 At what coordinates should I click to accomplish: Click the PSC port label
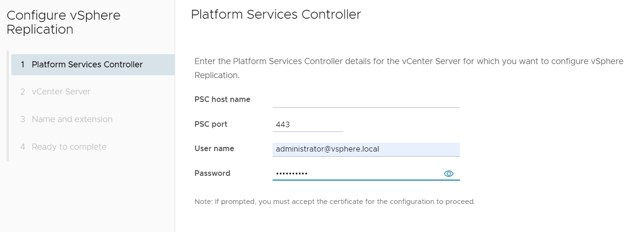tap(211, 124)
